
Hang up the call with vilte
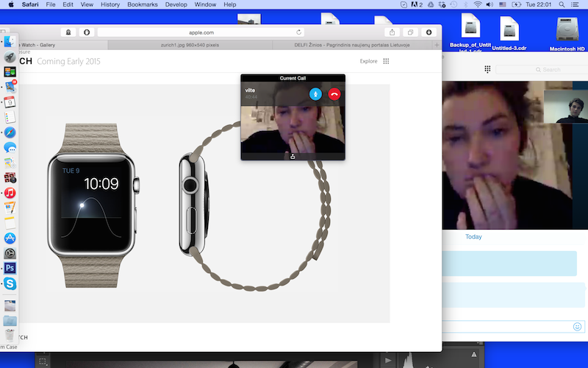pos(334,94)
